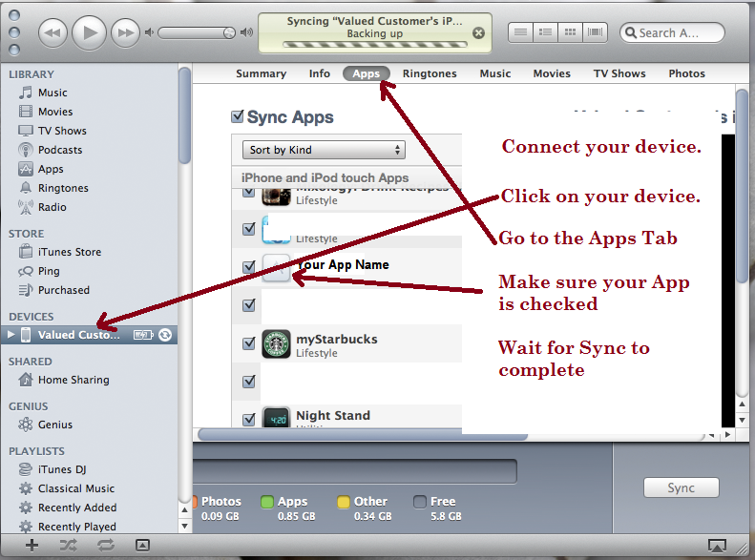755x560 pixels.
Task: Click the horizontal scrollbar in apps pane
Action: pos(363,434)
